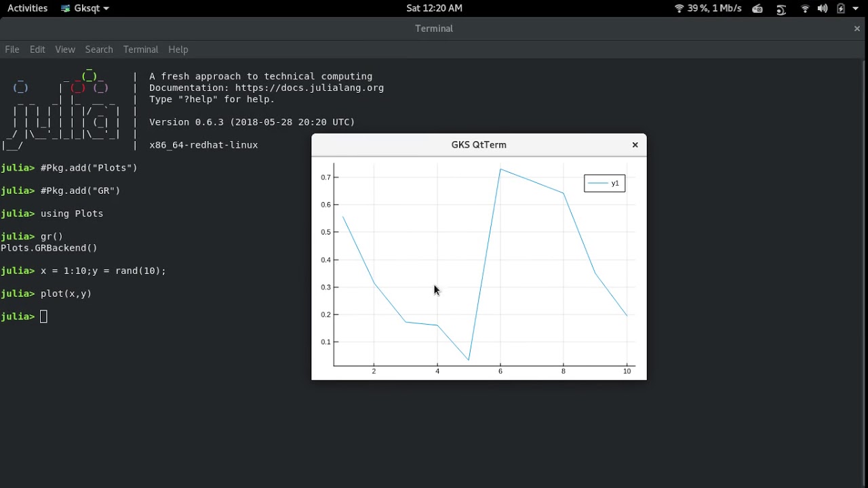This screenshot has height=488, width=868.
Task: Click the '#Pkg.add("Plots")' line
Action: click(x=89, y=167)
